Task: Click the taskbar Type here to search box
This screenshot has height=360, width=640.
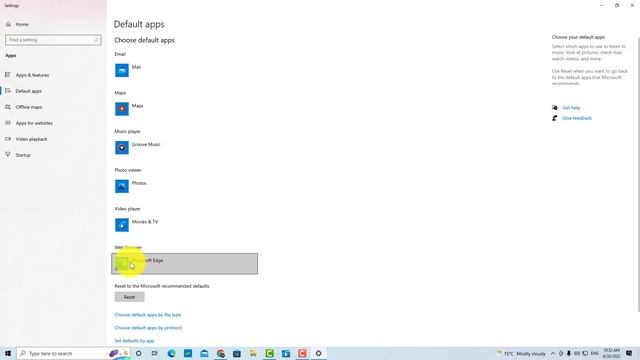Action: point(73,353)
